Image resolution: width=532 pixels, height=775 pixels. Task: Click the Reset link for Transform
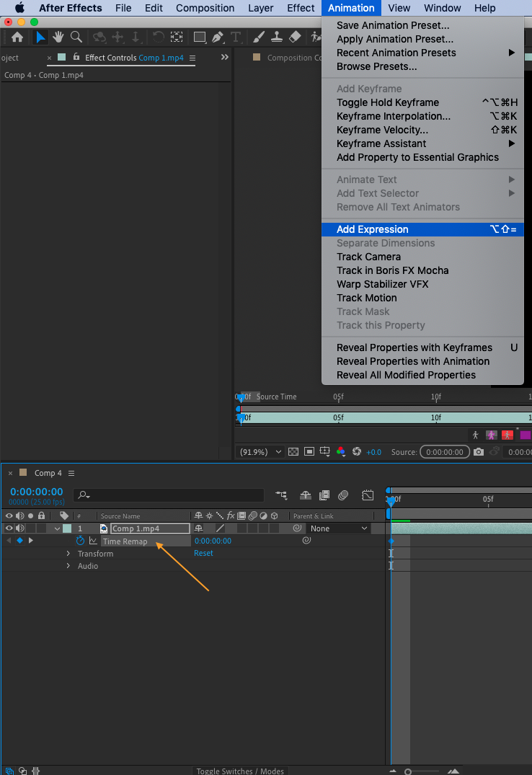point(203,553)
